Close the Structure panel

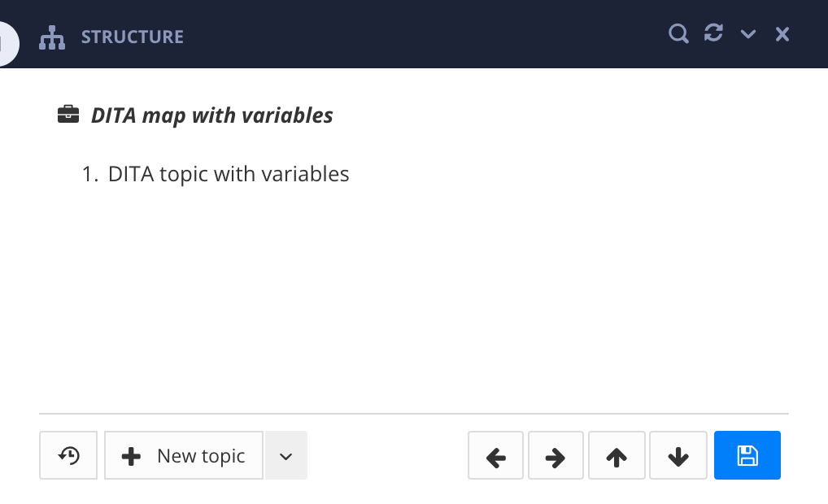click(782, 34)
